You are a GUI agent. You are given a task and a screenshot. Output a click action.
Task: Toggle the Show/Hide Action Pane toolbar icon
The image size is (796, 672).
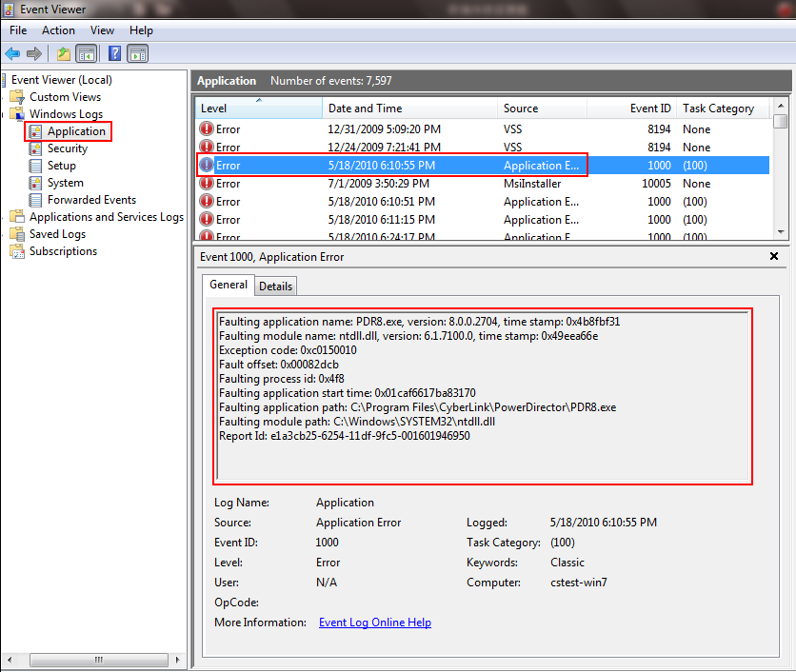136,53
